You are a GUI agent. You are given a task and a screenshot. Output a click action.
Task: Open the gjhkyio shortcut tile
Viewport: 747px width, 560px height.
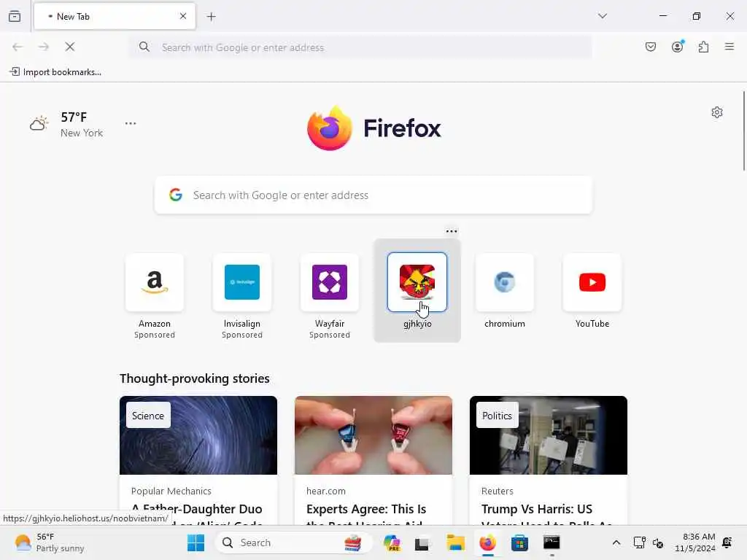pos(417,290)
